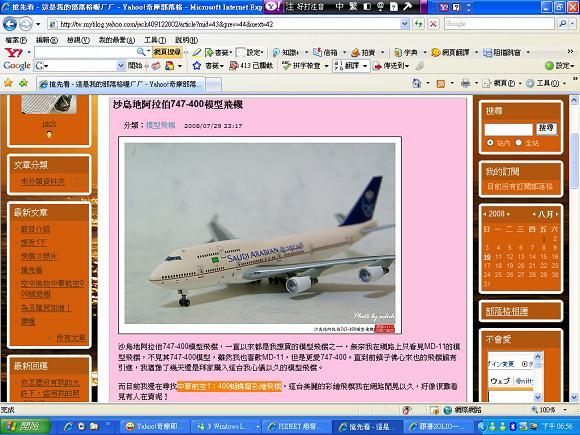
Task: Click the IE Home icon
Action: [x=417, y=83]
